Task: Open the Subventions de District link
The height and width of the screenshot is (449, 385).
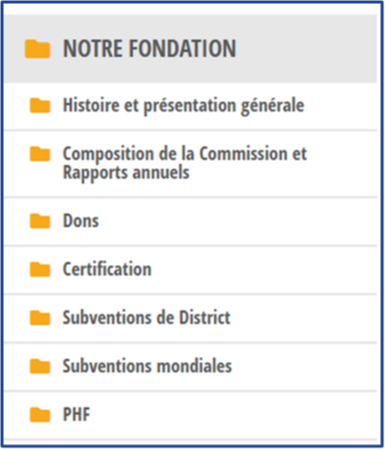Action: point(146,317)
